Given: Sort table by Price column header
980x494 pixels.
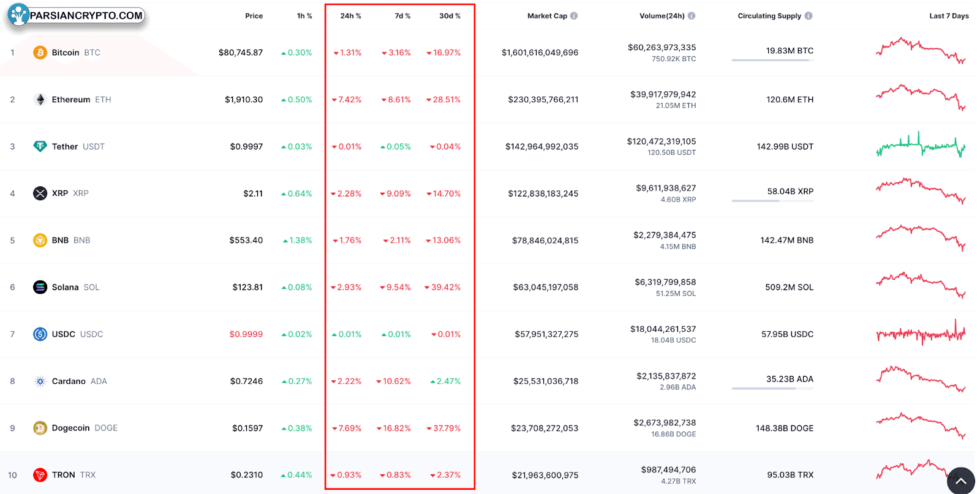Looking at the screenshot, I should pos(254,16).
